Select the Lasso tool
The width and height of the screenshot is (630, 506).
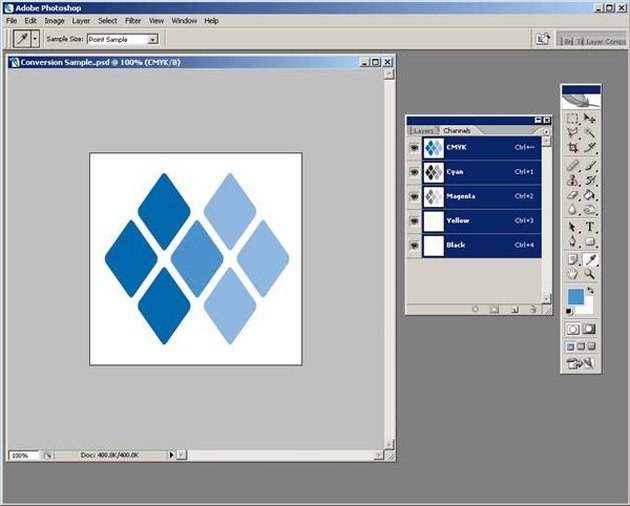572,133
